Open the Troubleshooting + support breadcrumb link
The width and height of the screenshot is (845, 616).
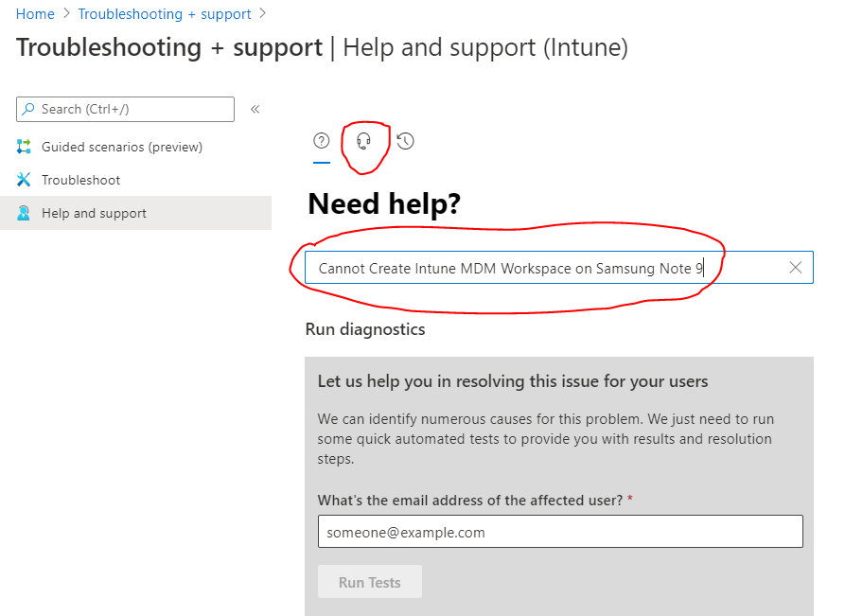[165, 14]
